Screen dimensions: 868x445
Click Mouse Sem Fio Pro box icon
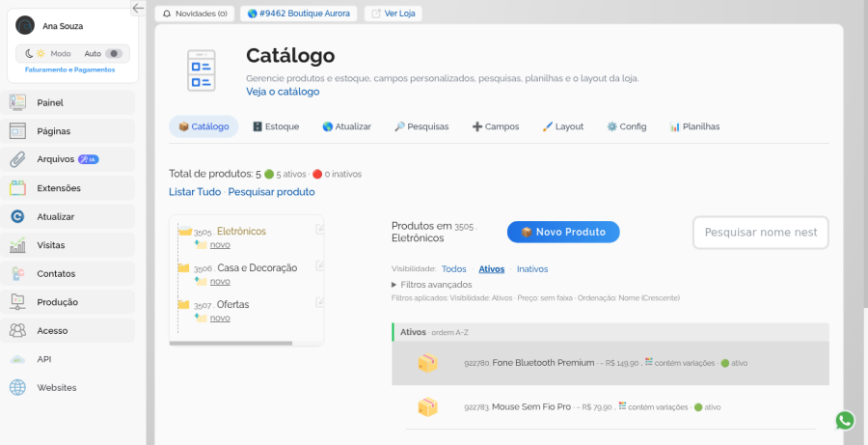[427, 407]
